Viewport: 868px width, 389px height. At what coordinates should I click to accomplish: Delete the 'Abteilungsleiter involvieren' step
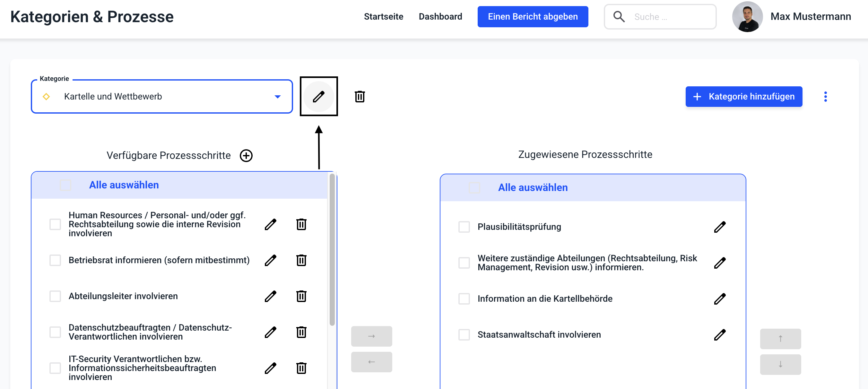tap(301, 296)
